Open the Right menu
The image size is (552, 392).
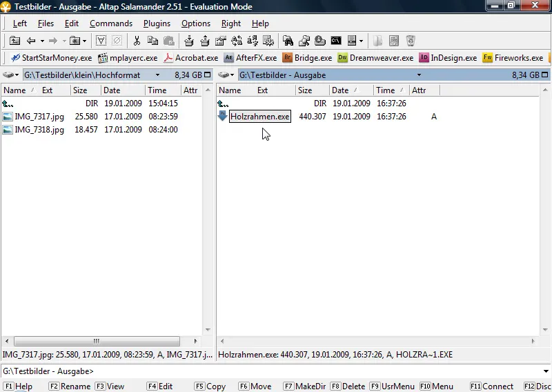click(x=231, y=23)
